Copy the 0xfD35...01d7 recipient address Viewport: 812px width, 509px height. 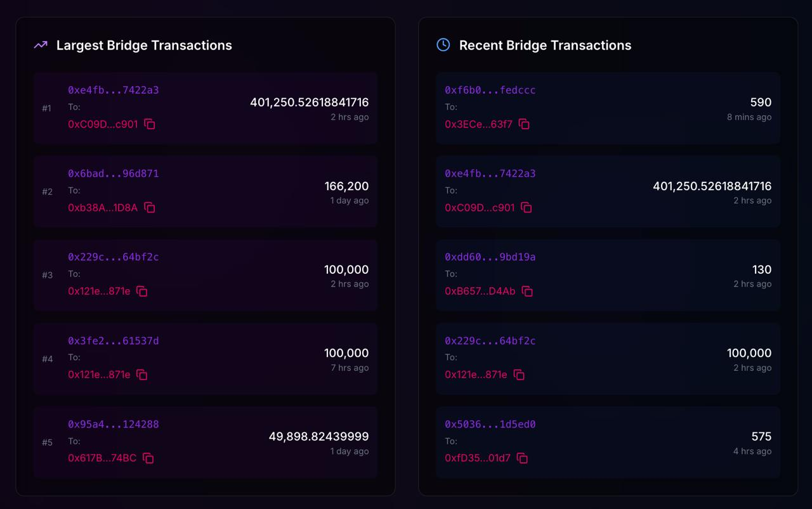(x=522, y=458)
